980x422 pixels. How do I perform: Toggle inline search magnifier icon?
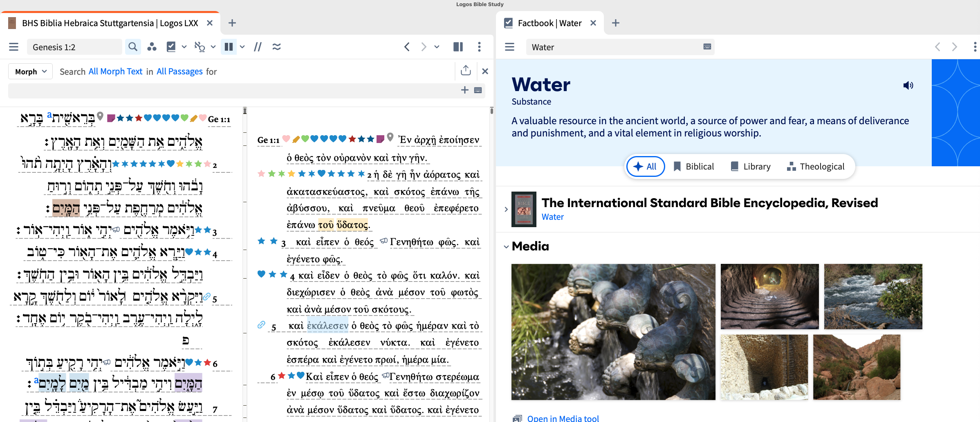(x=132, y=47)
